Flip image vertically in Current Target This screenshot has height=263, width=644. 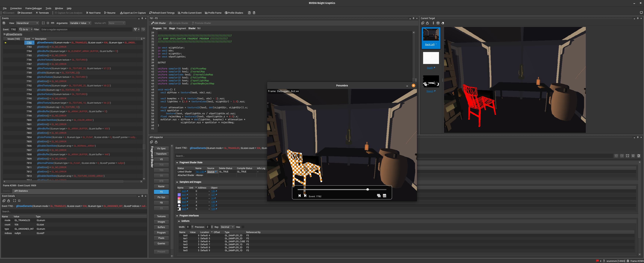[x=433, y=23]
